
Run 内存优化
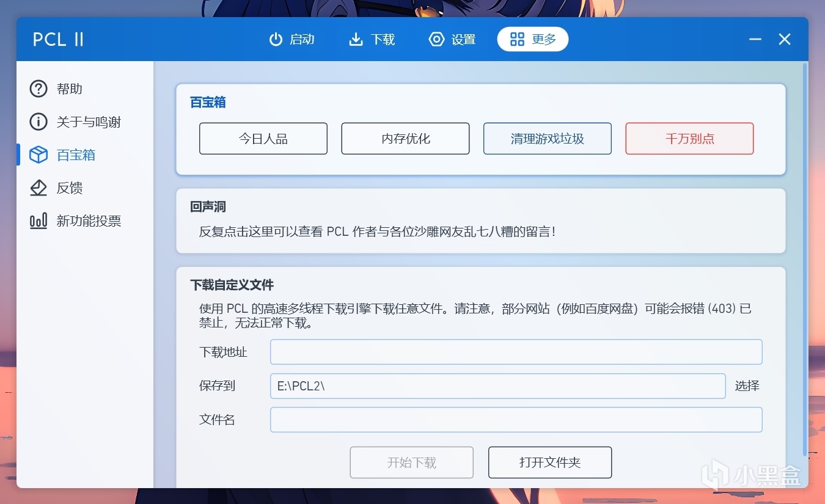[406, 139]
